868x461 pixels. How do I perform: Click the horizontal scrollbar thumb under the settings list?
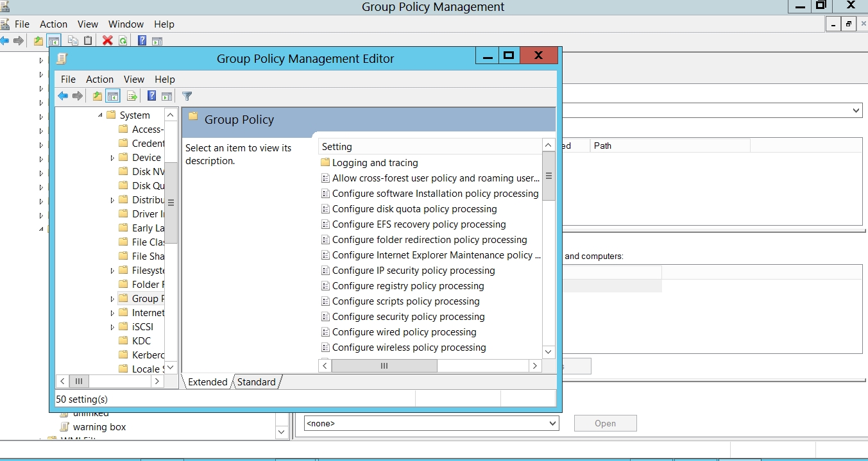384,365
